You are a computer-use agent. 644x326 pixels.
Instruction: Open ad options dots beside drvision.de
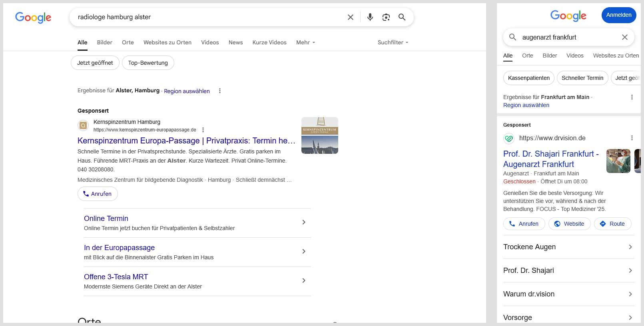[x=632, y=138]
